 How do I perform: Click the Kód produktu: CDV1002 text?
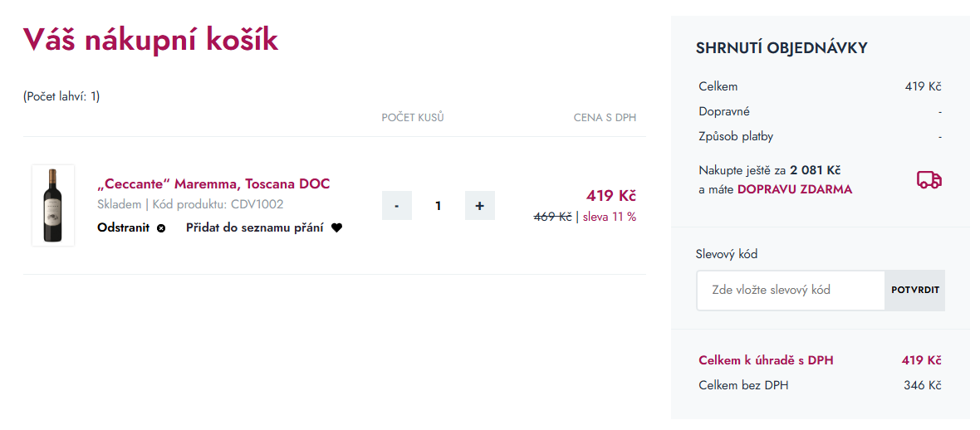click(218, 204)
